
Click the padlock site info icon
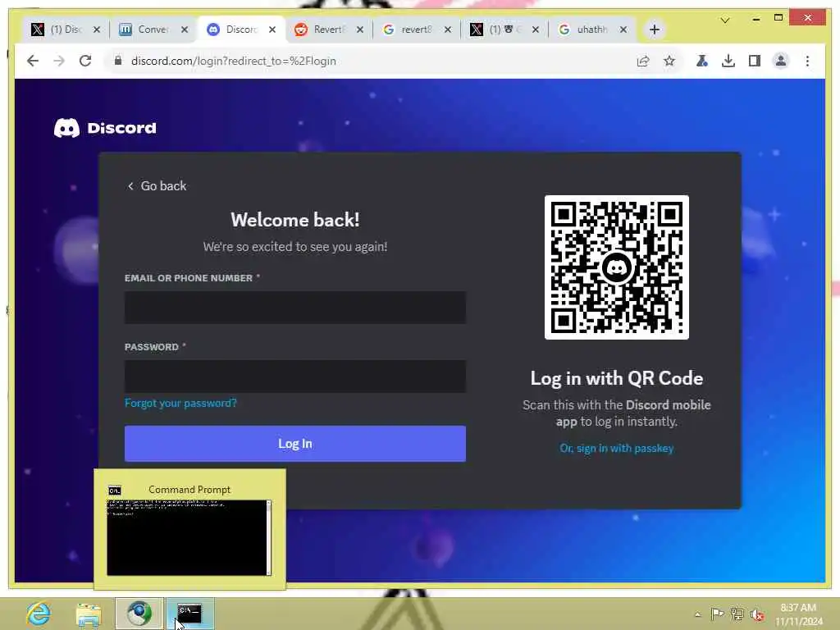click(x=118, y=61)
